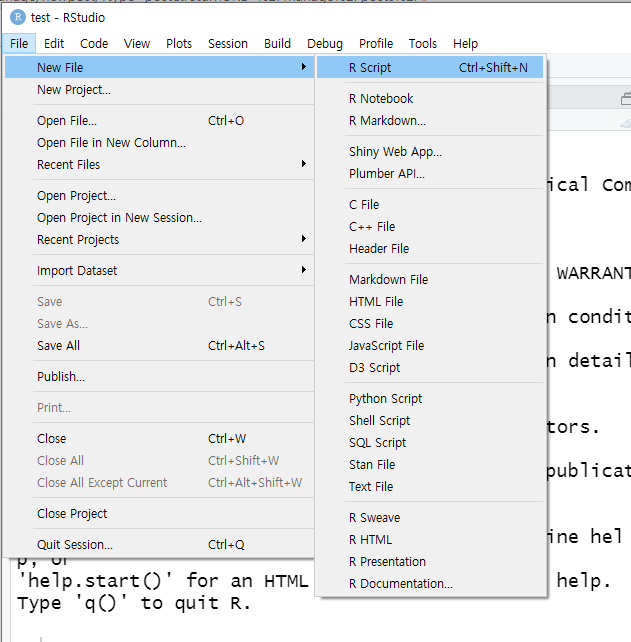Create a new Text File
Viewport: 631px width, 642px height.
coord(430,486)
